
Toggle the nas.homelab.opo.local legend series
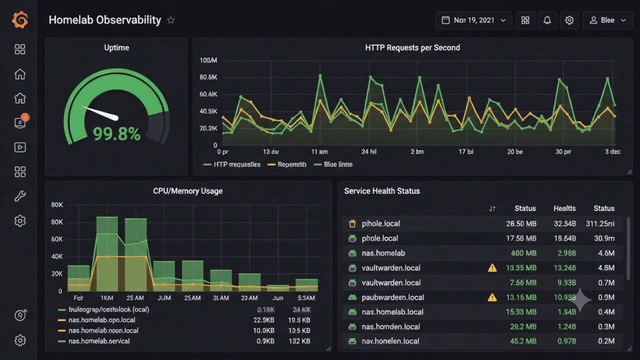(97, 320)
